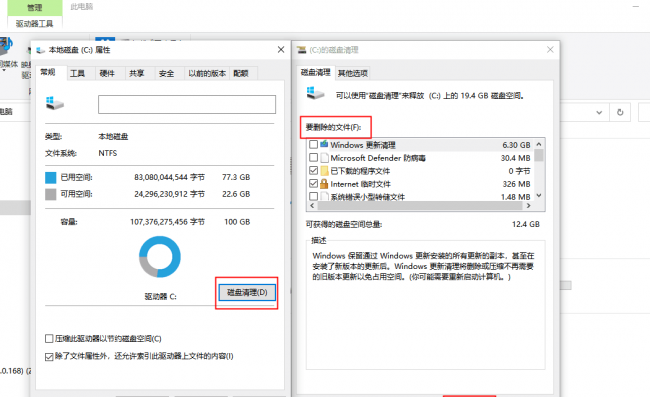The image size is (650, 397).
Task: Uncheck the Internet 临时文件 checkbox
Action: pos(313,183)
